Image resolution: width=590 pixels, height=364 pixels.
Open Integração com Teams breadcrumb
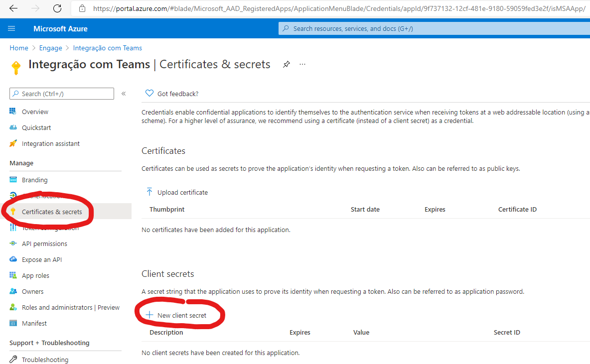point(107,48)
